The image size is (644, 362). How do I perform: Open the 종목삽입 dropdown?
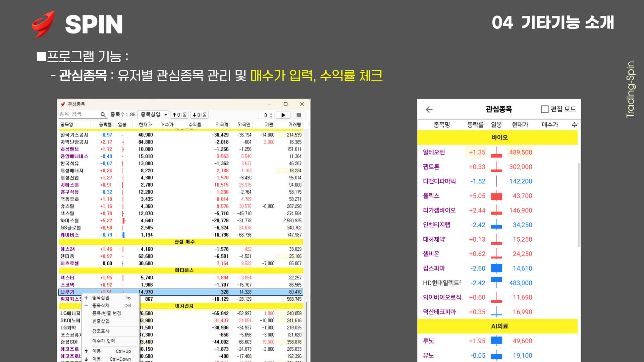165,115
